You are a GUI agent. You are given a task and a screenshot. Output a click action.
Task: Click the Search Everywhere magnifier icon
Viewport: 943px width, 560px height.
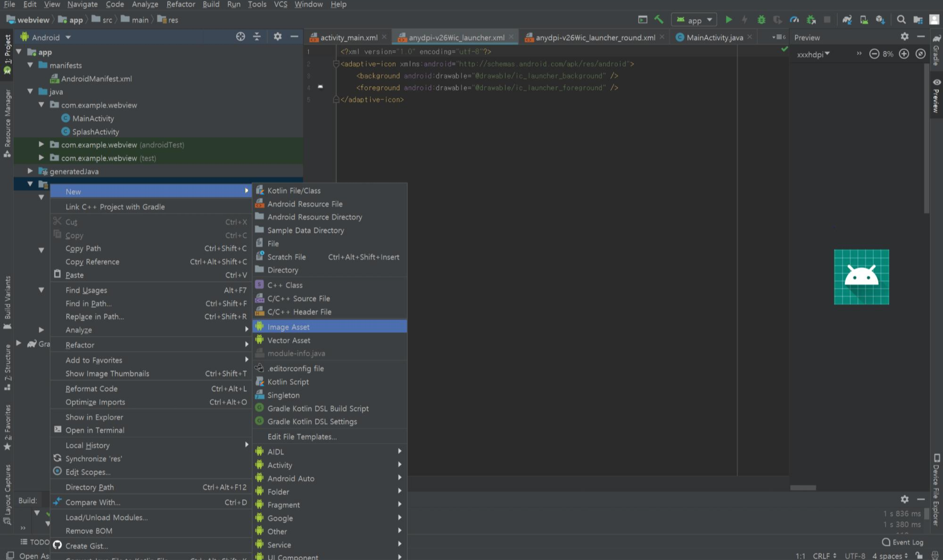coord(901,20)
